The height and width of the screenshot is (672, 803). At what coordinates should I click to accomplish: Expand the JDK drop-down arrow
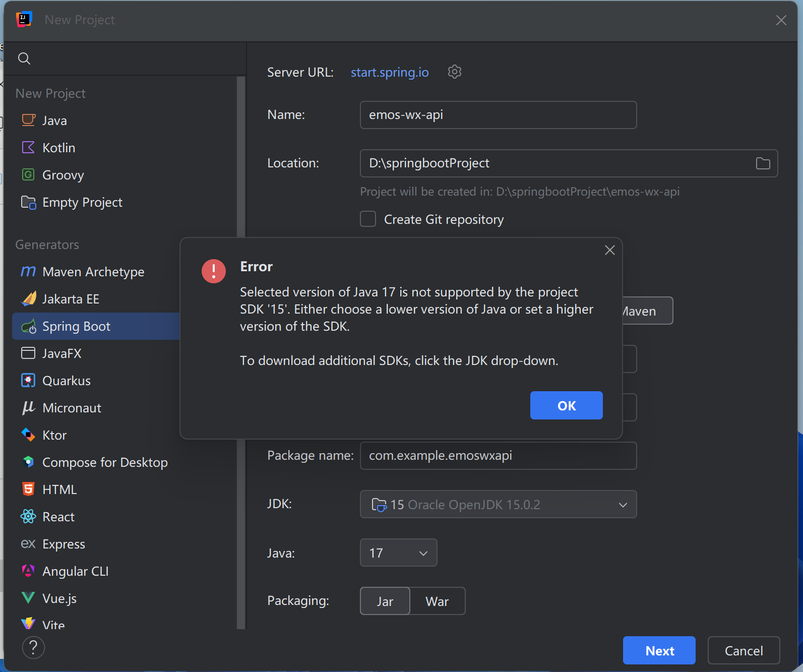tap(623, 505)
